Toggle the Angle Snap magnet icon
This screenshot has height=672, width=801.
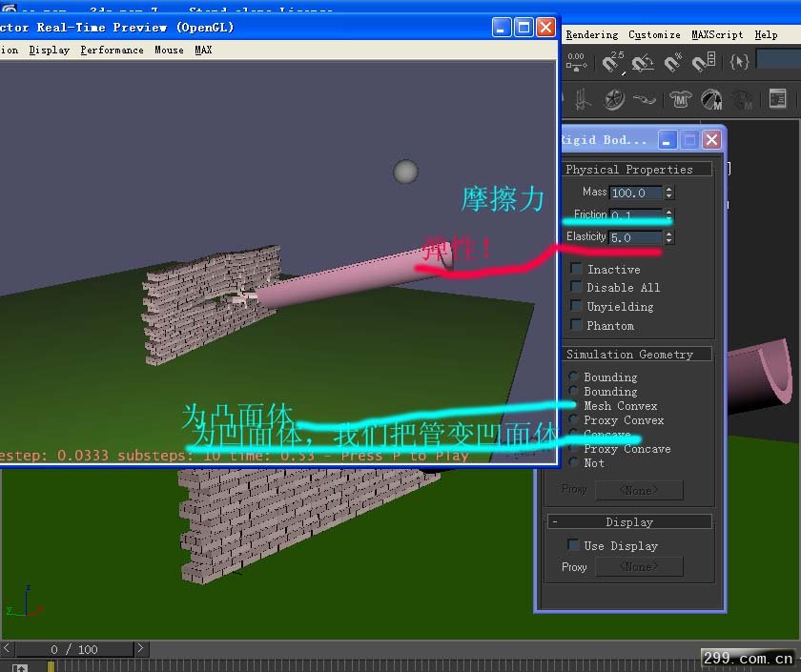point(643,62)
